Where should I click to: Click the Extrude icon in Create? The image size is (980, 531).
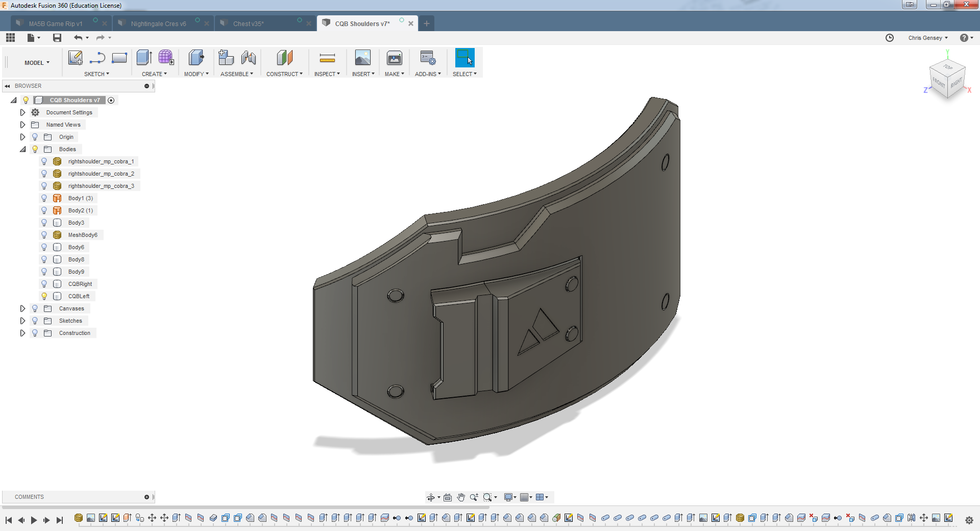coord(144,58)
